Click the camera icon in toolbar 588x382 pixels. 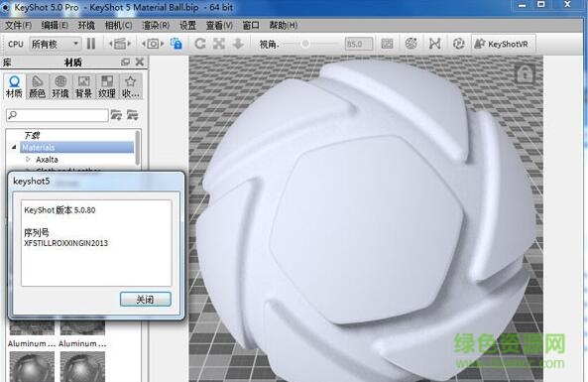153,44
